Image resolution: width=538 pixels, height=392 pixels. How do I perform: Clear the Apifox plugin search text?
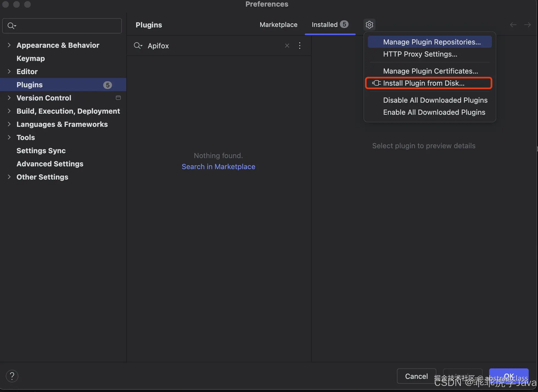287,46
